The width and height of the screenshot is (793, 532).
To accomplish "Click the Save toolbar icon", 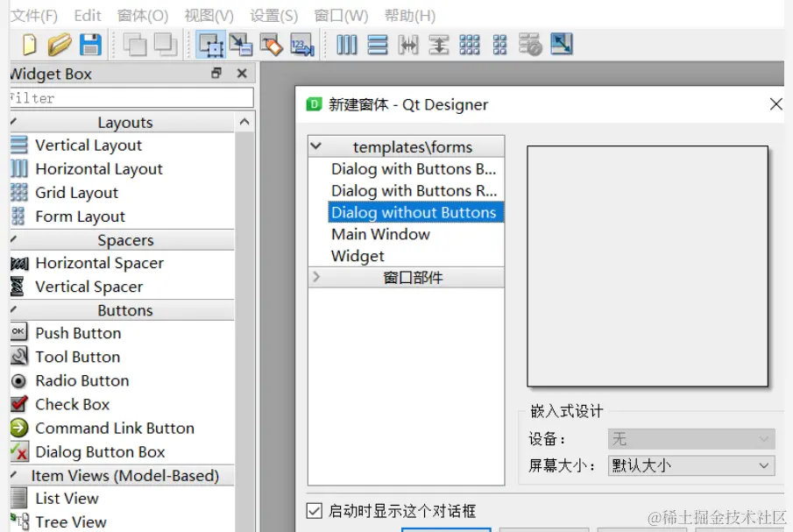I will tap(90, 45).
